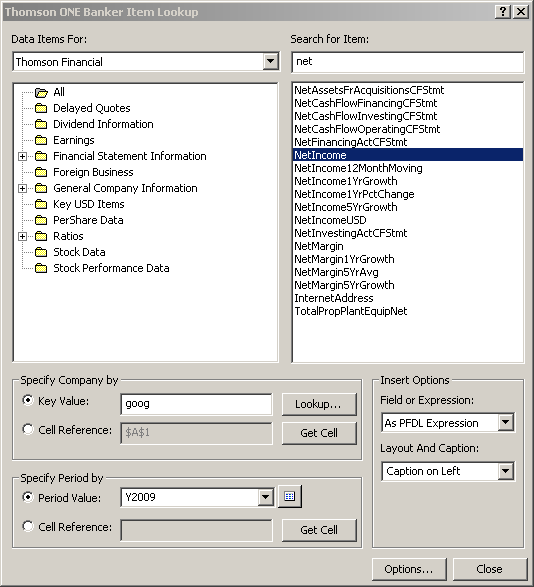
Task: Click the Dividend Information folder icon
Action: click(41, 124)
